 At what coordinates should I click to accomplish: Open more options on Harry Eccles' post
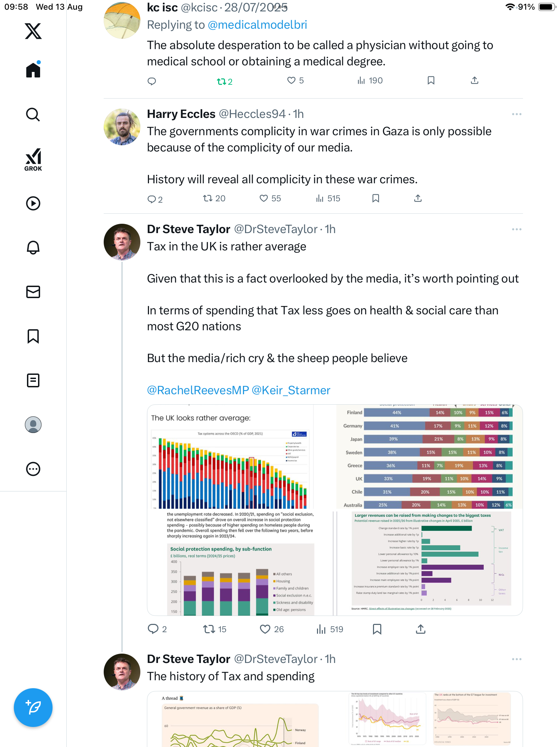click(516, 114)
